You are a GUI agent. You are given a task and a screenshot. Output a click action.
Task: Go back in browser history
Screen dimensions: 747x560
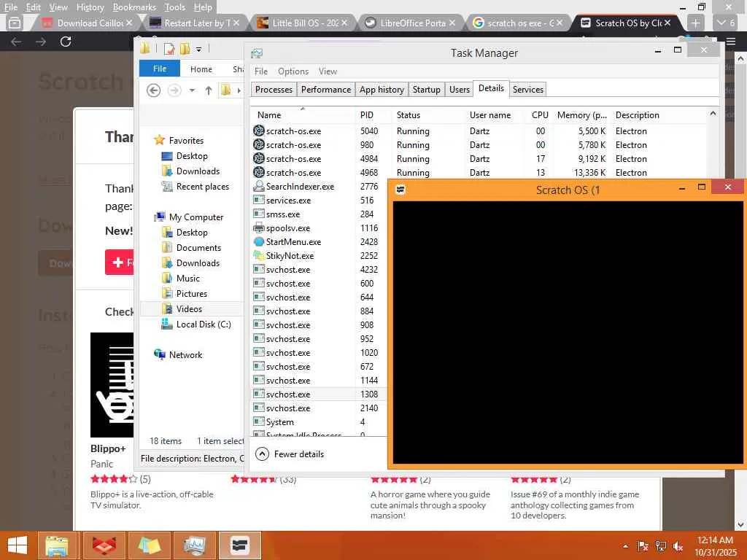tap(16, 42)
